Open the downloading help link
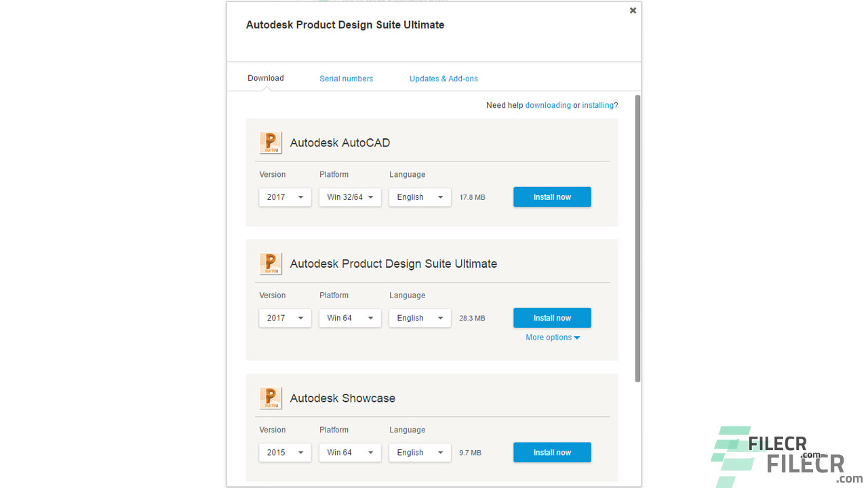 click(548, 105)
